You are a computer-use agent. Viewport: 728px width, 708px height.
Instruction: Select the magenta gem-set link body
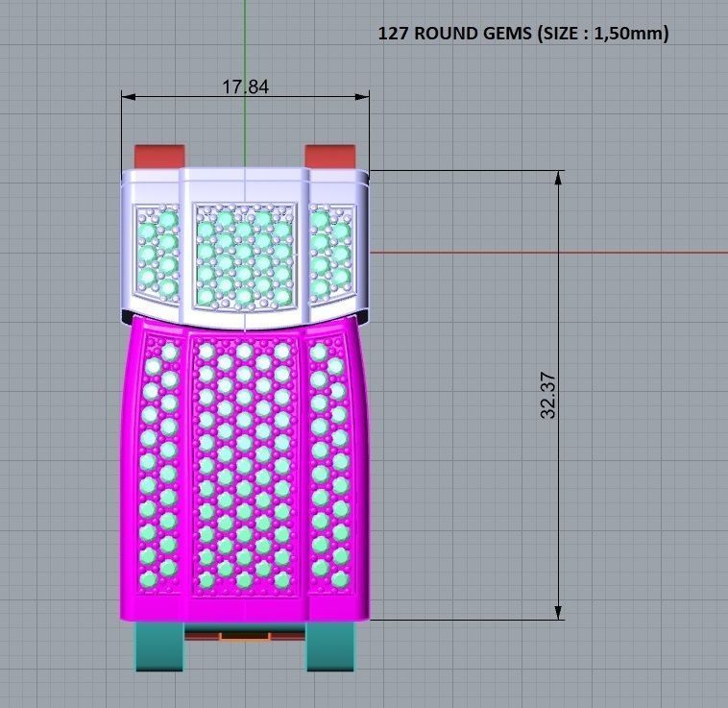(245, 469)
